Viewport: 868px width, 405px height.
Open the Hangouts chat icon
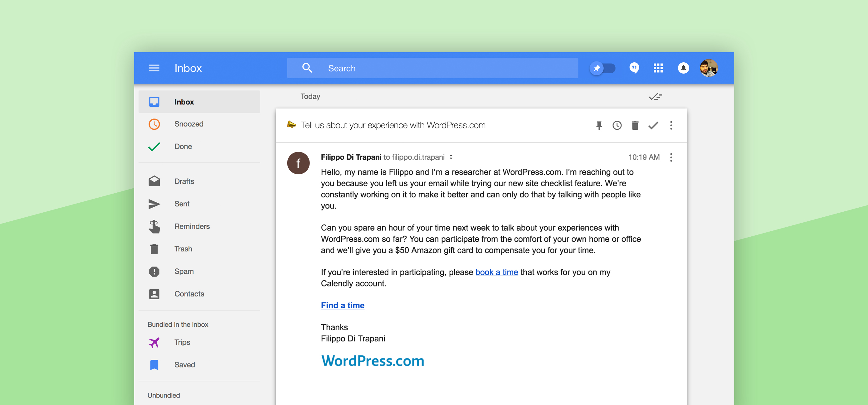(634, 68)
